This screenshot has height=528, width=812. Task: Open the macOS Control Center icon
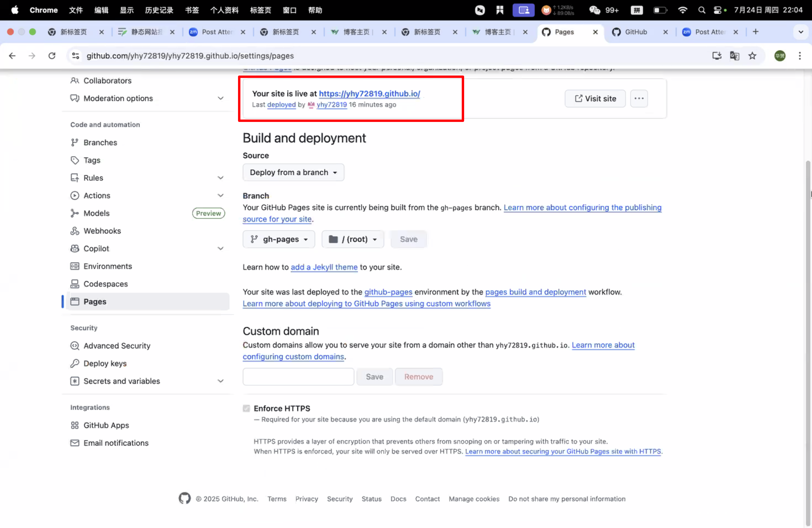point(718,10)
